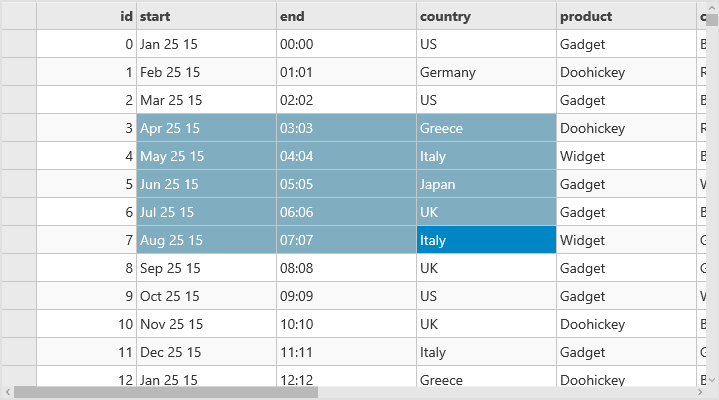
Task: Select the "end" column header
Action: (x=346, y=16)
